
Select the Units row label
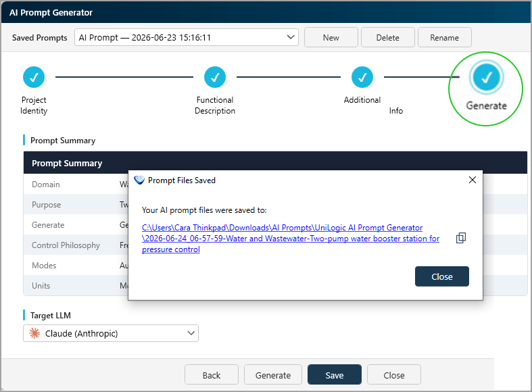tap(41, 286)
